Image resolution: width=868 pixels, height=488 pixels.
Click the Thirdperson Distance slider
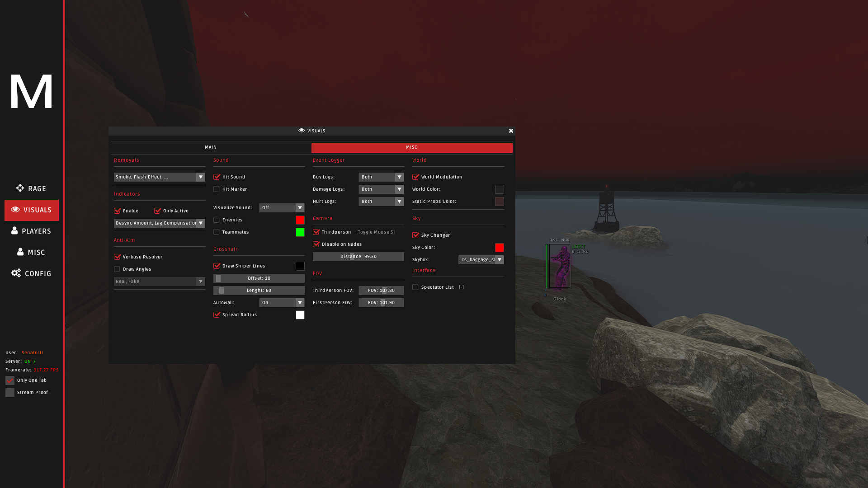[x=358, y=257]
